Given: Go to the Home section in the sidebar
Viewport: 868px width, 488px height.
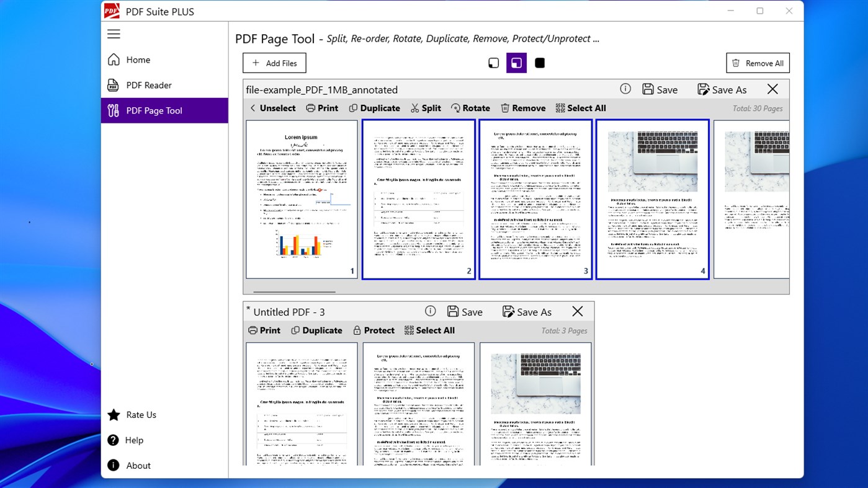Looking at the screenshot, I should (x=139, y=60).
